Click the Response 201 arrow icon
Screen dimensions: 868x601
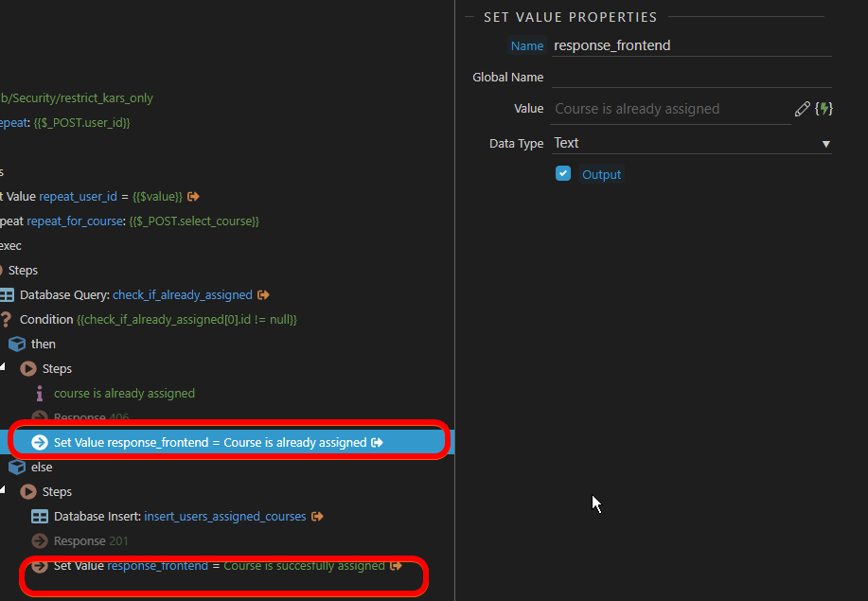(40, 540)
